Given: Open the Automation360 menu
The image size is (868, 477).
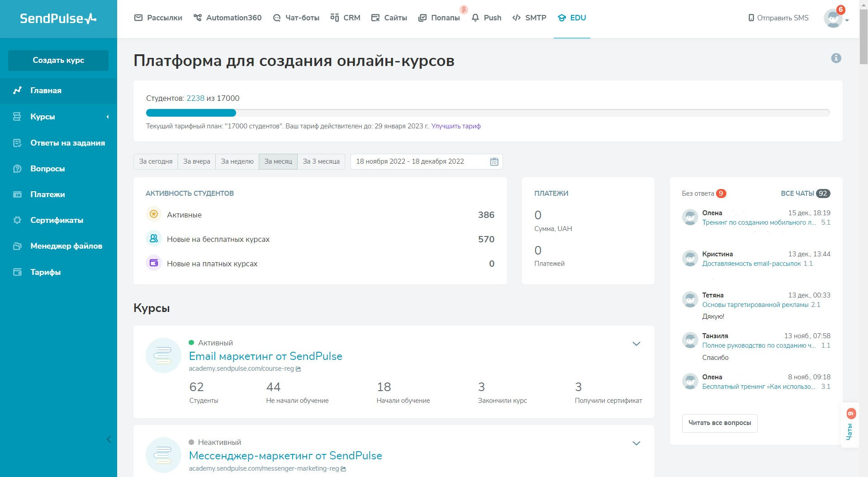Looking at the screenshot, I should click(x=228, y=18).
